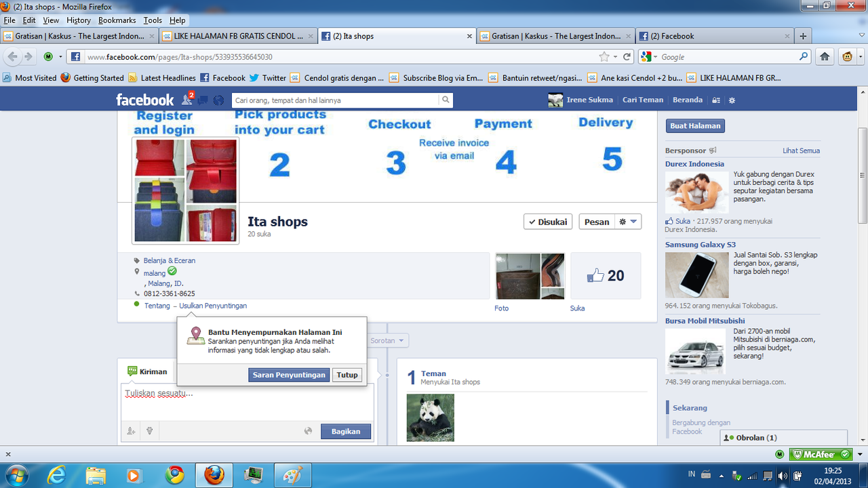Click Irene Sukma profile picture in top bar
The width and height of the screenshot is (868, 488).
pyautogui.click(x=555, y=100)
